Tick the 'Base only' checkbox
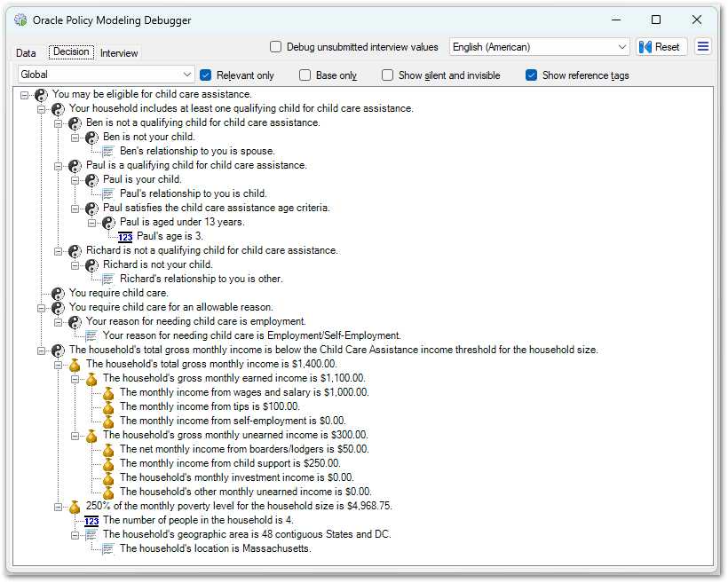This screenshot has height=583, width=728. pos(305,75)
